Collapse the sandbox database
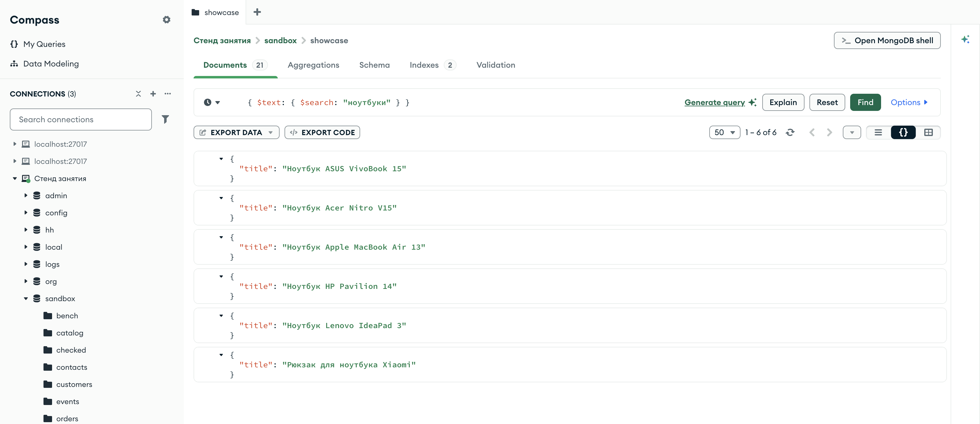980x424 pixels. (25, 299)
